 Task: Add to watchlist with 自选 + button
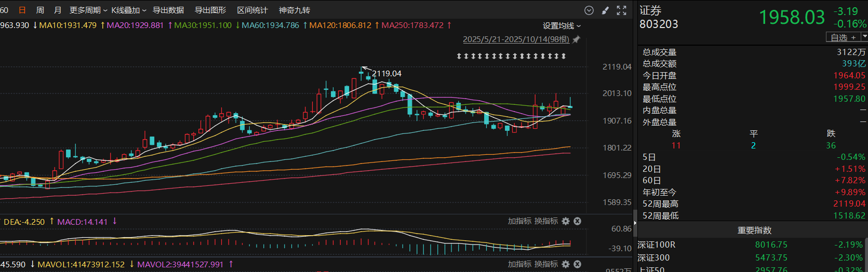click(x=844, y=37)
